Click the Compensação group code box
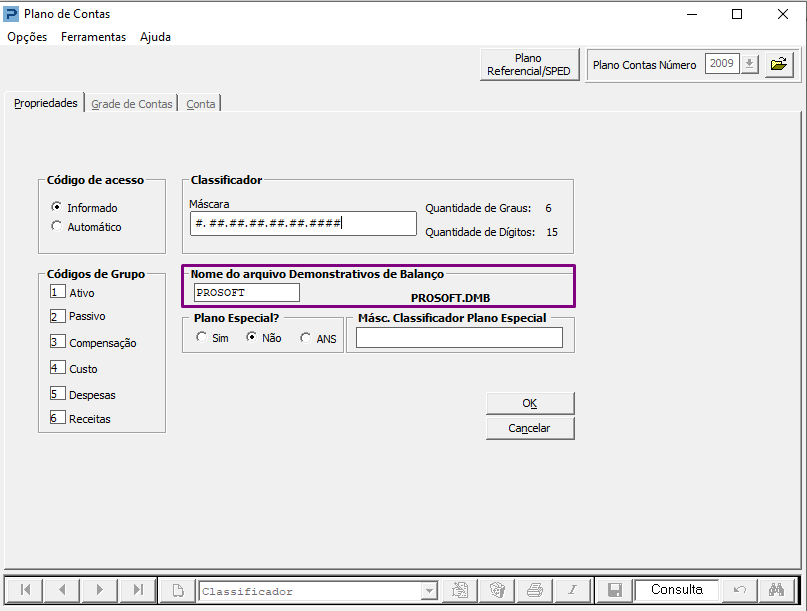Viewport: 807px width, 611px height. (x=57, y=342)
